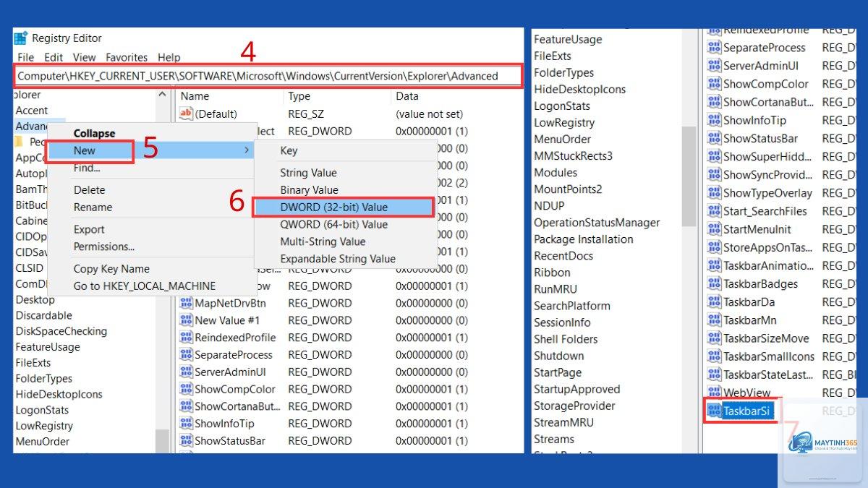Choose Permissions... in the context menu

pyautogui.click(x=104, y=247)
